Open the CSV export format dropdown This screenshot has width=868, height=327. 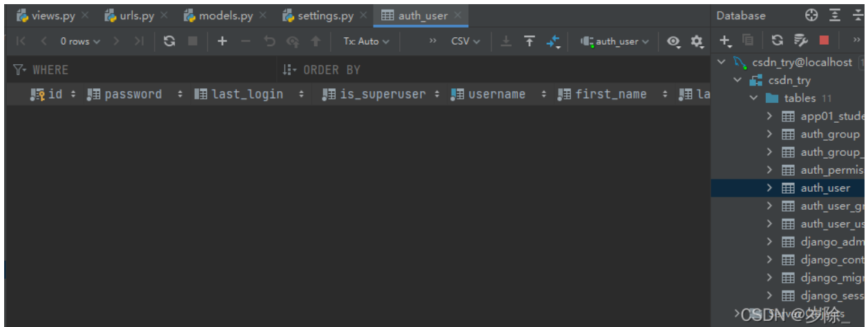coord(465,41)
